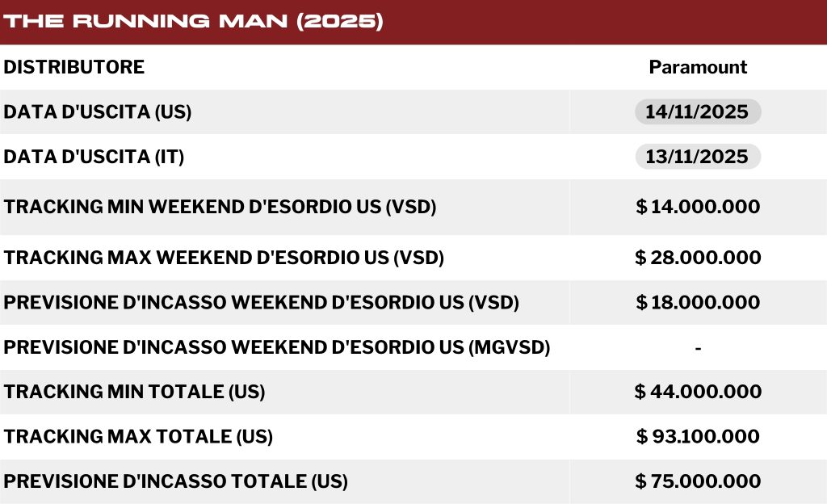827x504 pixels.
Task: Select the Tracking Min Totale (US) label
Action: (x=134, y=392)
